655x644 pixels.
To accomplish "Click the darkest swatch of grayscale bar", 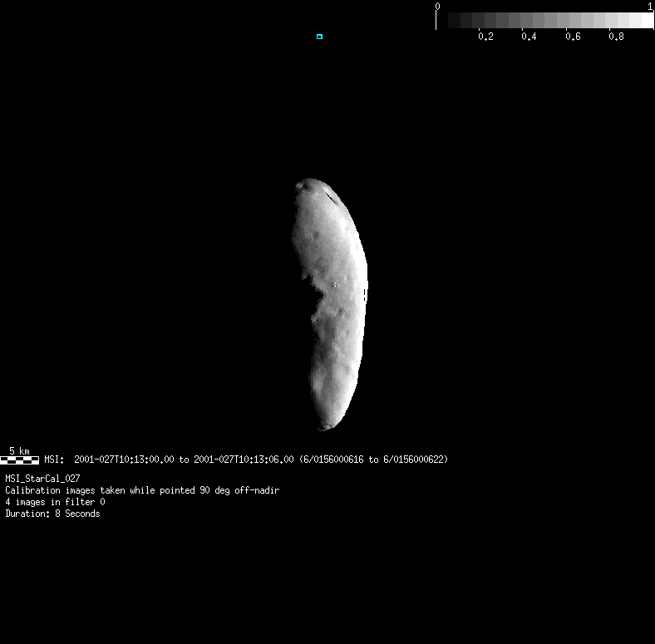I will [455, 21].
